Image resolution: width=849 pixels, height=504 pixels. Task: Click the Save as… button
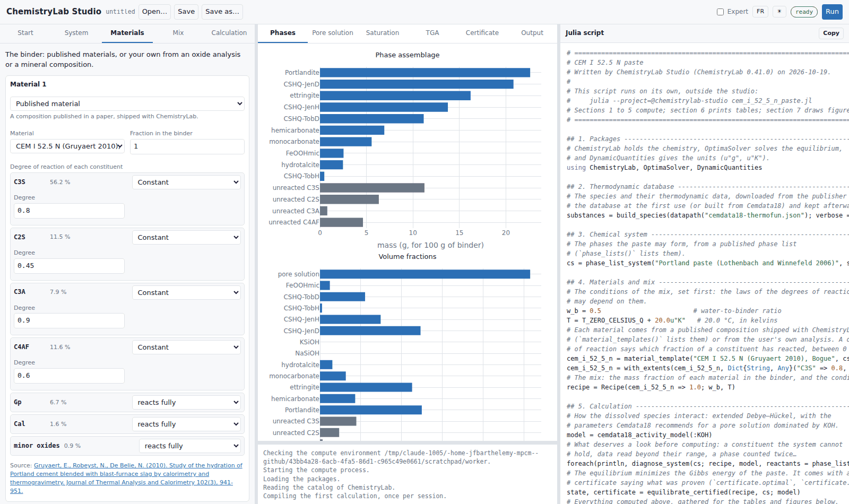pyautogui.click(x=222, y=12)
